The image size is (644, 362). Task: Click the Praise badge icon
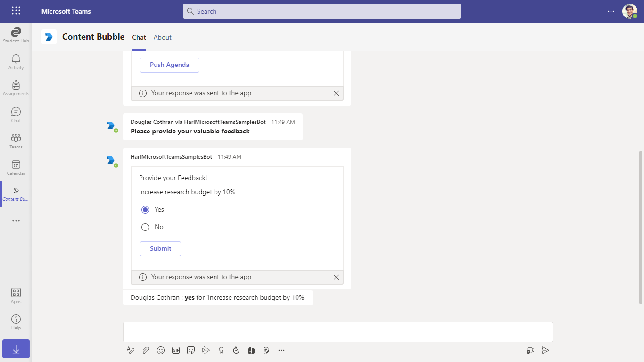[221, 350]
